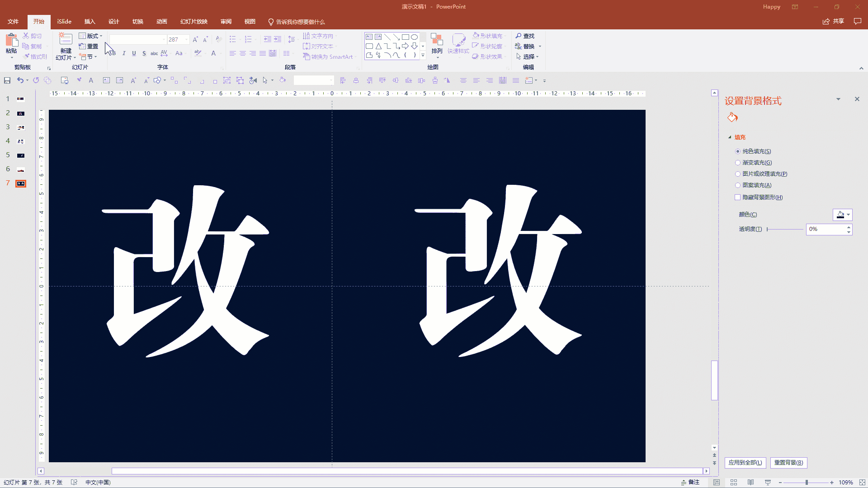Select the gradient fill radio option
Screen dimensions: 868x488
(x=738, y=163)
